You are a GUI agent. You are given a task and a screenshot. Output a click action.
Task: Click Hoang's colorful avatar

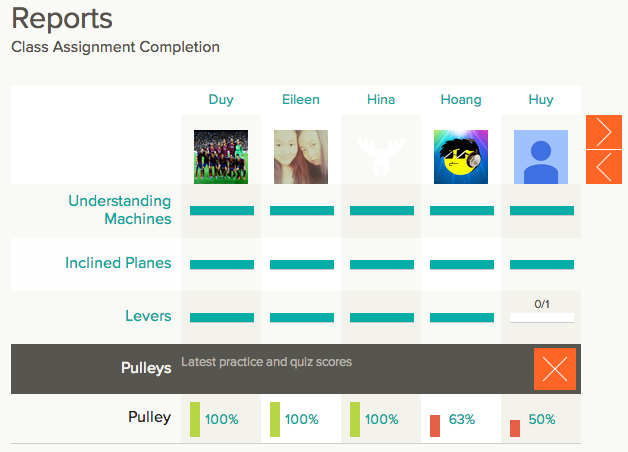point(461,157)
